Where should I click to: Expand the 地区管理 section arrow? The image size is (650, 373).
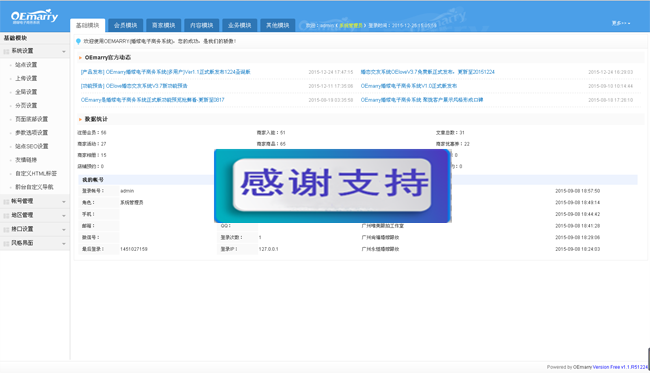point(64,216)
